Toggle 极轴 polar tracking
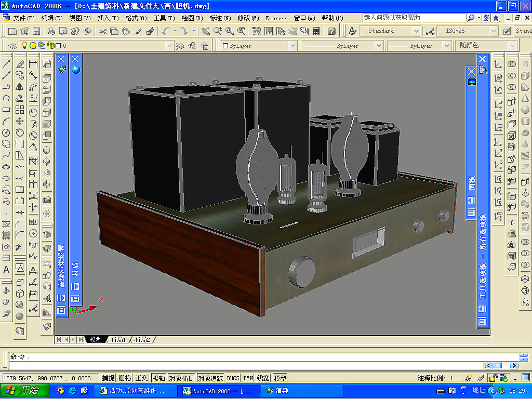 [158, 378]
